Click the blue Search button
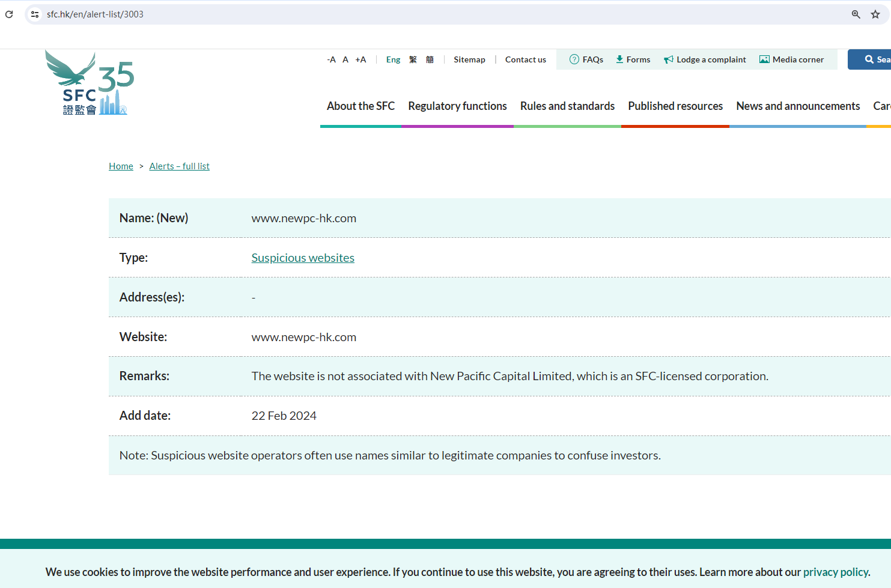Screen dimensions: 891x588 pyautogui.click(x=875, y=59)
